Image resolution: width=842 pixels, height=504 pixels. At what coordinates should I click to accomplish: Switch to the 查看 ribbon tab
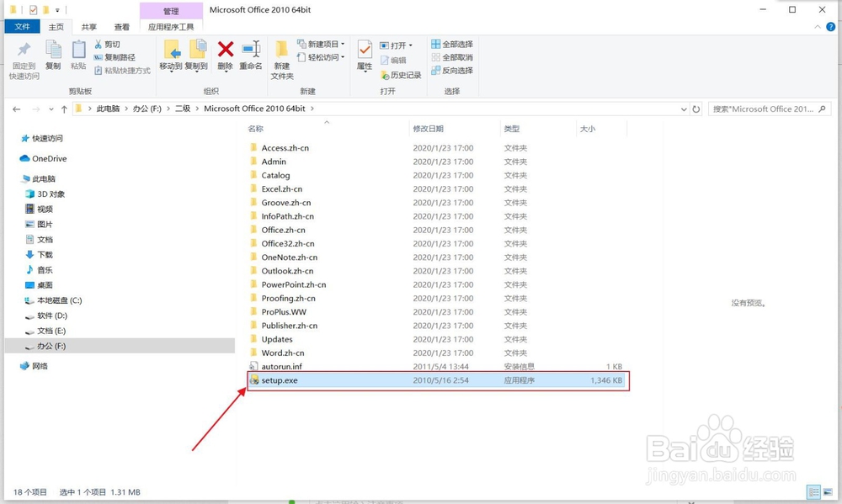point(122,27)
